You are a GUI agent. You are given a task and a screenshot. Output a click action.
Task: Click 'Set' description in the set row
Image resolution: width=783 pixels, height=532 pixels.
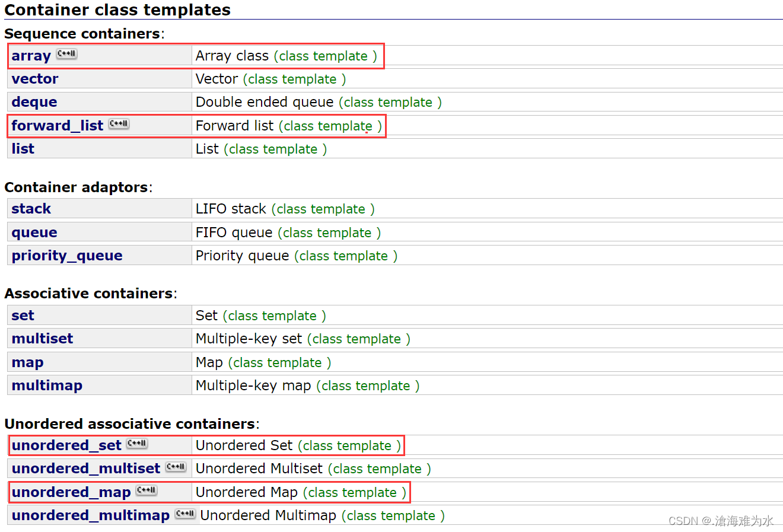[207, 316]
